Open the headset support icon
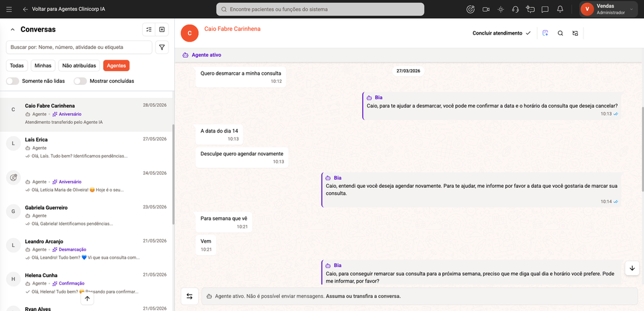Image resolution: width=644 pixels, height=311 pixels. [516, 9]
